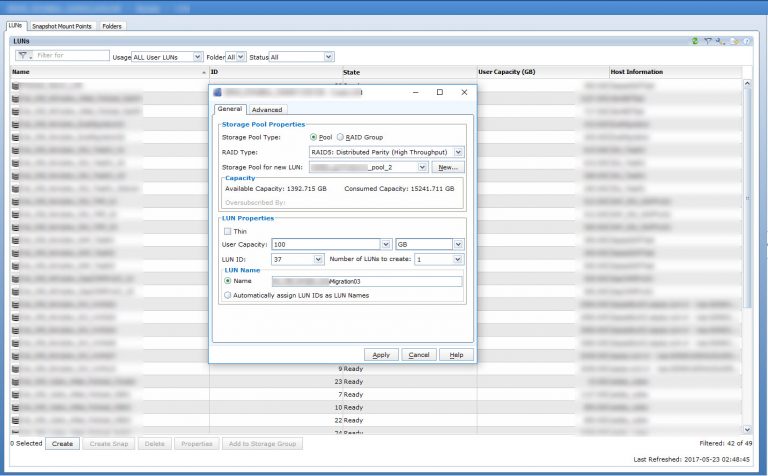
Task: Click the sort arrow in Name column header
Action: coord(203,73)
